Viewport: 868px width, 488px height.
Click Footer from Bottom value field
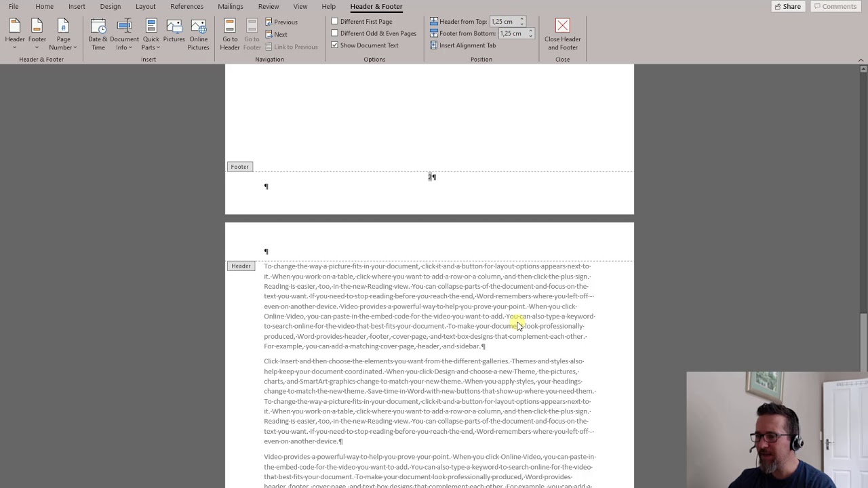[x=513, y=33]
